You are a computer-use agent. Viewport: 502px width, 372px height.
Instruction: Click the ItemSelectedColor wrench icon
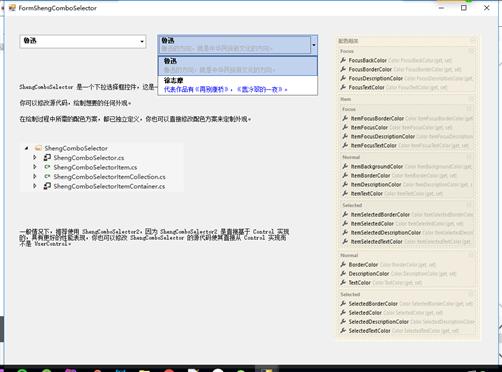[x=345, y=223]
